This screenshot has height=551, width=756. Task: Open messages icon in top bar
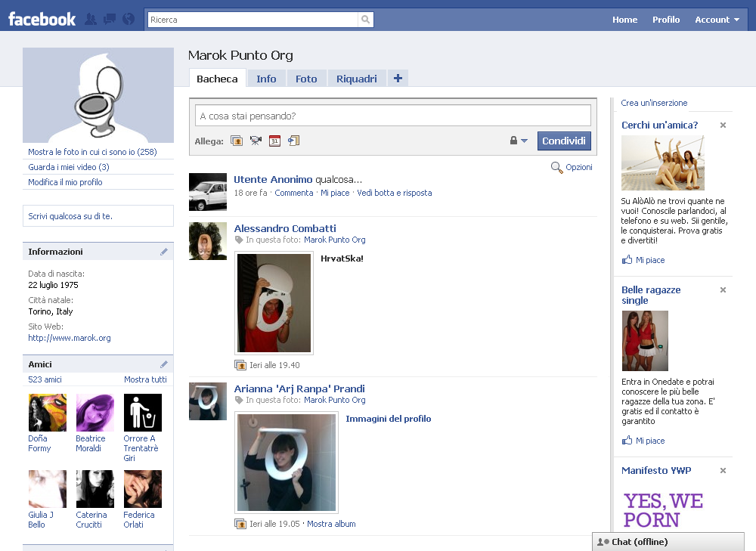click(x=110, y=20)
